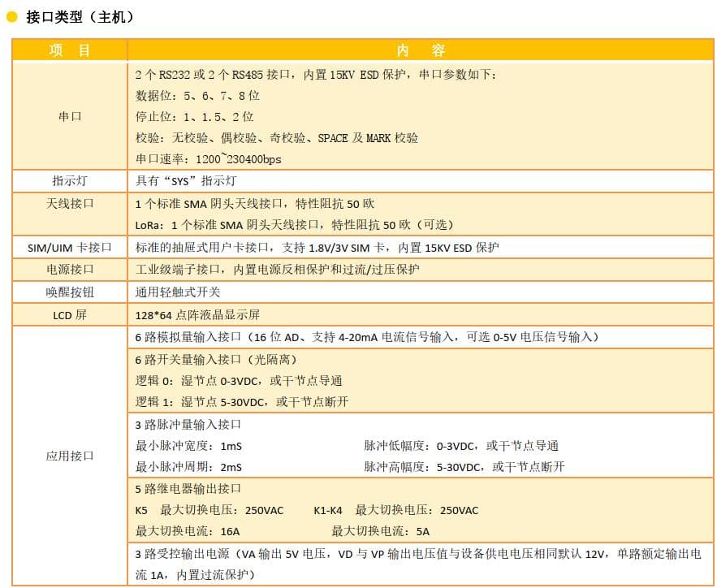Viewport: 717px width, 588px height.
Task: Select the 指示灯 row label
Action: (70, 180)
